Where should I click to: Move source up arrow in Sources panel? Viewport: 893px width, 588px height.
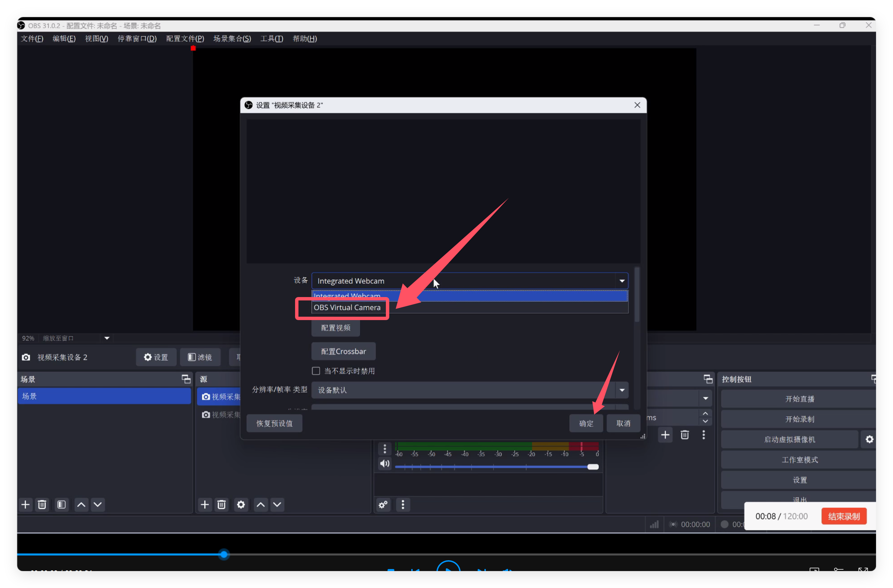point(261,504)
